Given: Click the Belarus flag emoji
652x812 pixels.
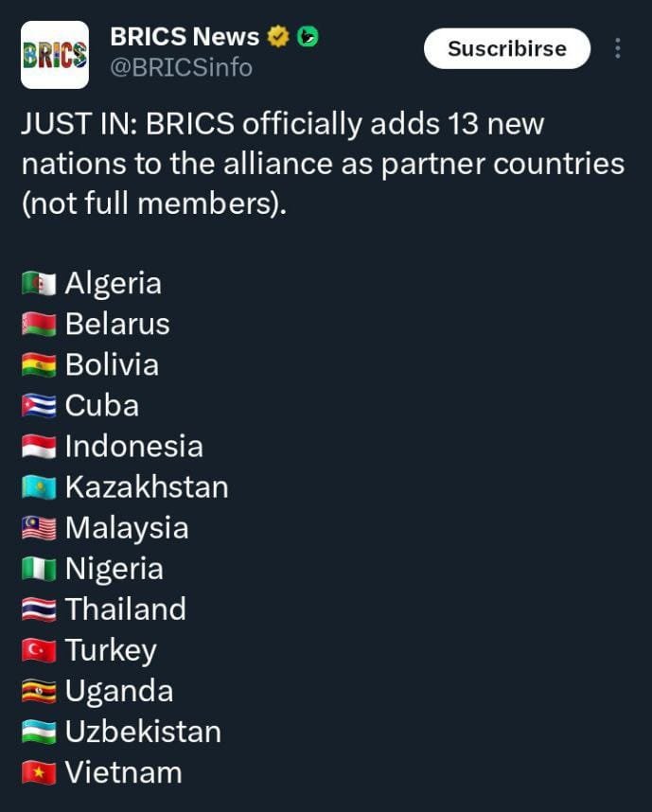Looking at the screenshot, I should [39, 325].
